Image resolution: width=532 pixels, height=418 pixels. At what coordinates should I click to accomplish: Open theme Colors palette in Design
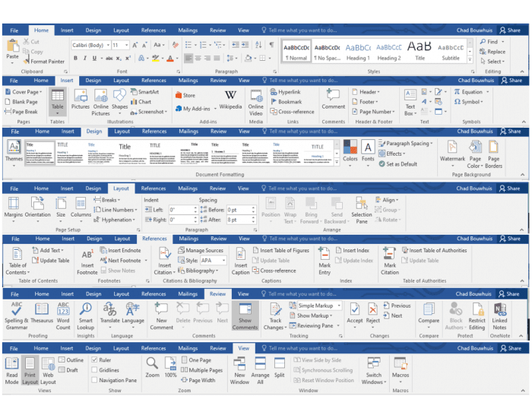tap(350, 154)
